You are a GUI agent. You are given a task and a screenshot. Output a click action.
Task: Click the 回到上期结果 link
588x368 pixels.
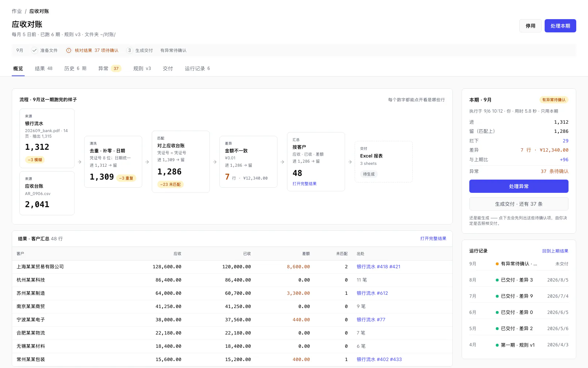click(555, 251)
